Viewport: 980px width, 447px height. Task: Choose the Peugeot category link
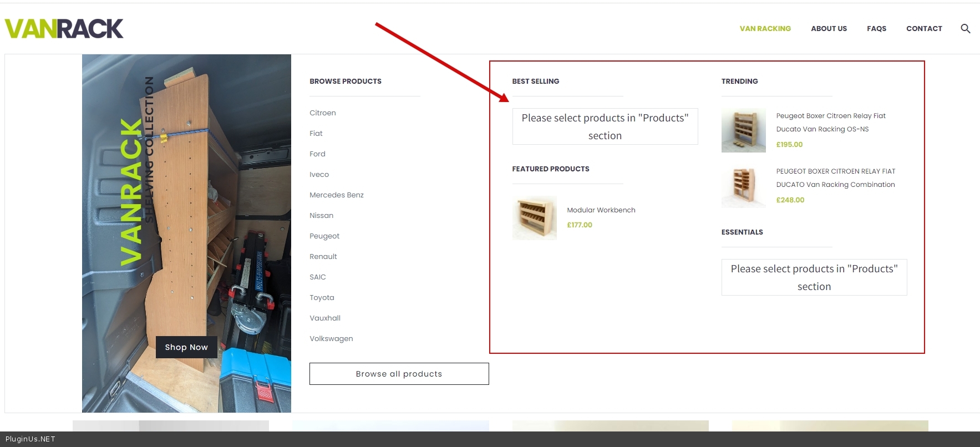[324, 236]
